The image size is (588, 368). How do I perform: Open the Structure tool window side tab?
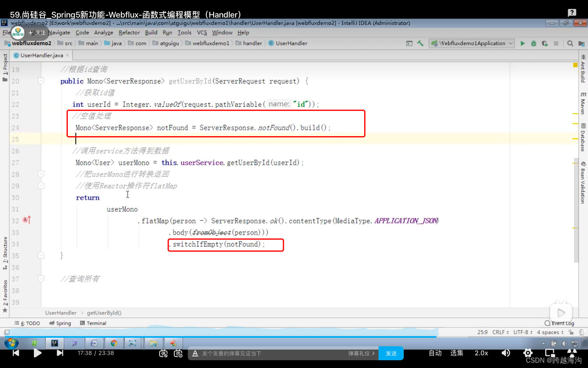tap(5, 253)
